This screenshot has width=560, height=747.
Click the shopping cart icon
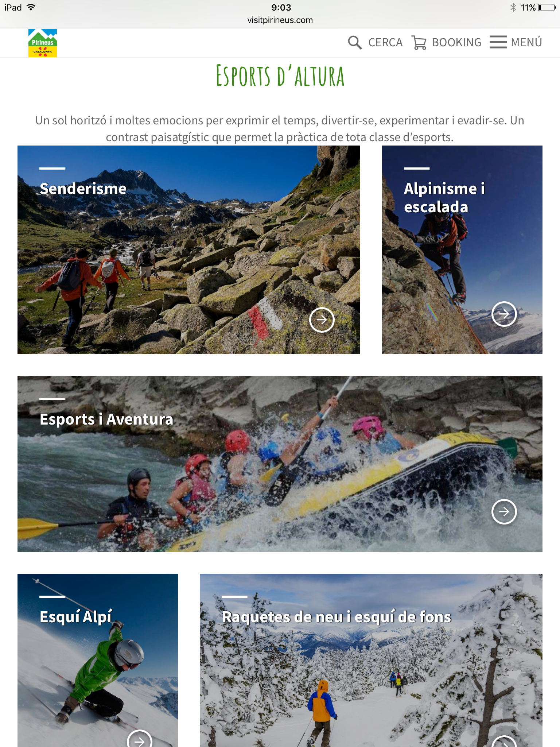pos(419,42)
